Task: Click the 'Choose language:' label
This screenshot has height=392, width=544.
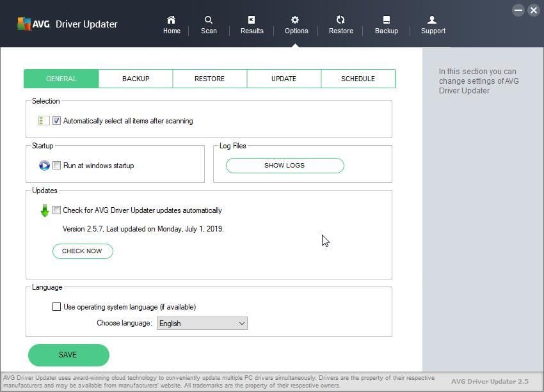Action: tap(124, 323)
